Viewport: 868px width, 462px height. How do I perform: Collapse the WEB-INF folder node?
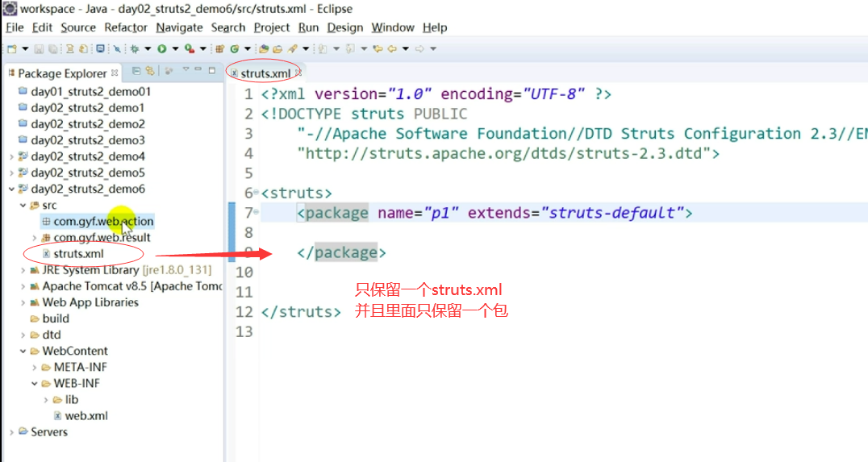(x=35, y=384)
